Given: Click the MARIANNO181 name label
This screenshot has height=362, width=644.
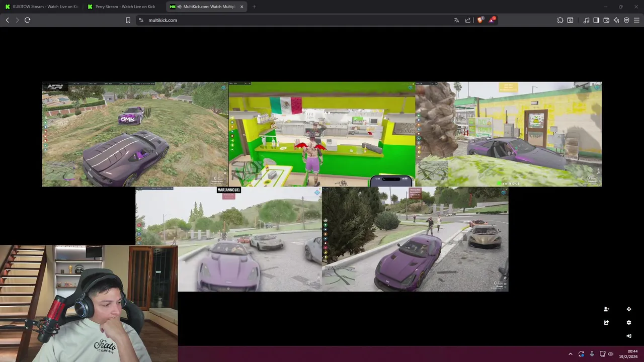Looking at the screenshot, I should [x=228, y=190].
